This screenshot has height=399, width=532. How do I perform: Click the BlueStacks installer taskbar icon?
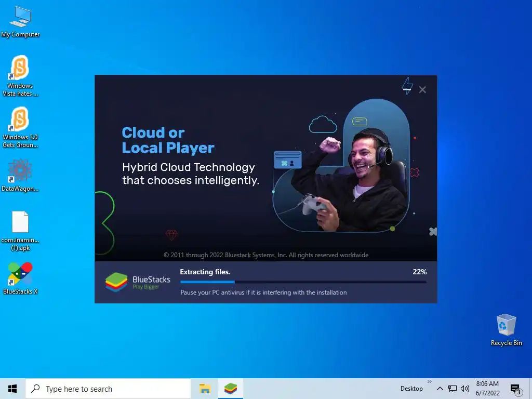pyautogui.click(x=230, y=389)
